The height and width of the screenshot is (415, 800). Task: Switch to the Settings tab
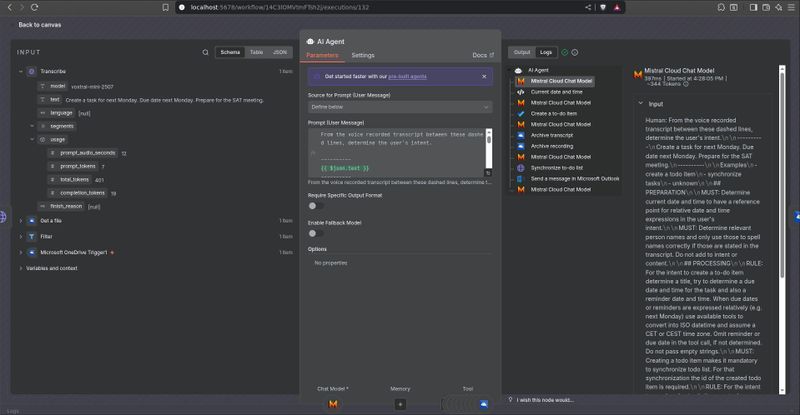pos(363,55)
